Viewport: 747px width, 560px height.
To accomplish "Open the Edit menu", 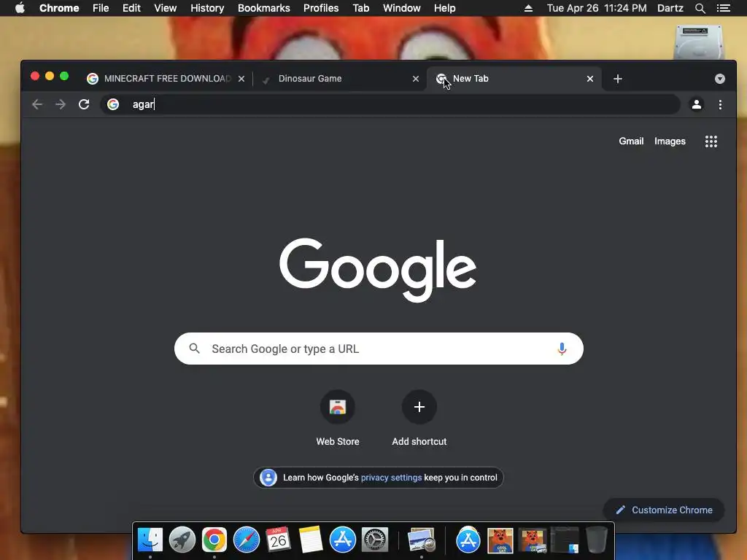I will coord(131,8).
